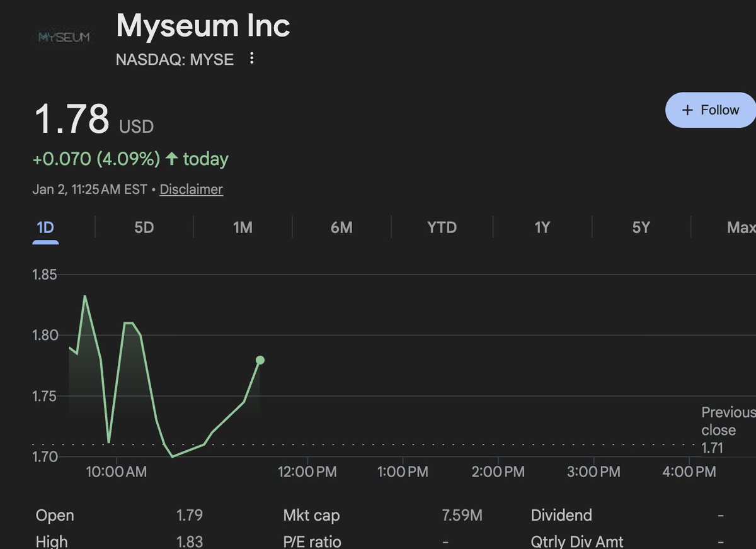Switch to the Max range tab
Viewport: 756px width, 549px height.
tap(741, 228)
